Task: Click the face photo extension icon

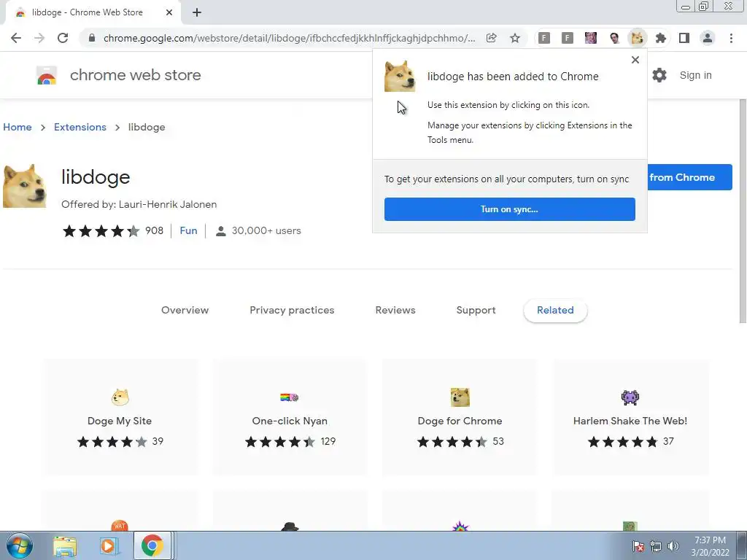Action: 591,38
